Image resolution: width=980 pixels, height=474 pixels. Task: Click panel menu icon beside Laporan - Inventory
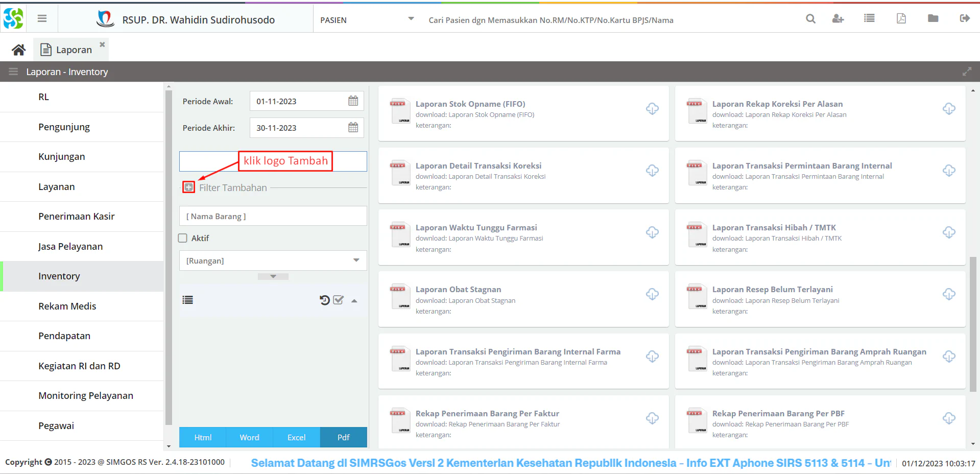coord(13,72)
